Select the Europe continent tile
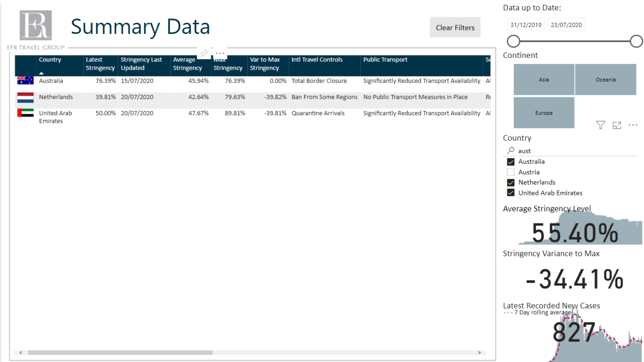Viewport: 644px width, 362px height. tap(544, 113)
